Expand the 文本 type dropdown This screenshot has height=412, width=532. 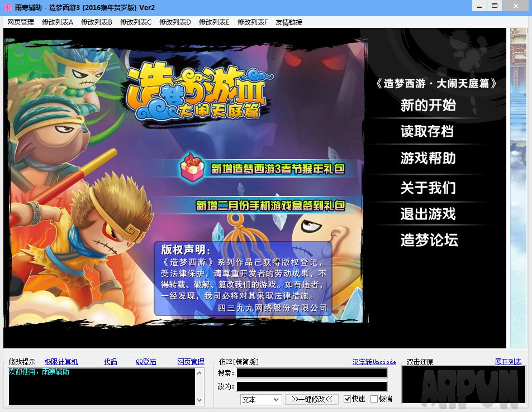click(x=261, y=400)
